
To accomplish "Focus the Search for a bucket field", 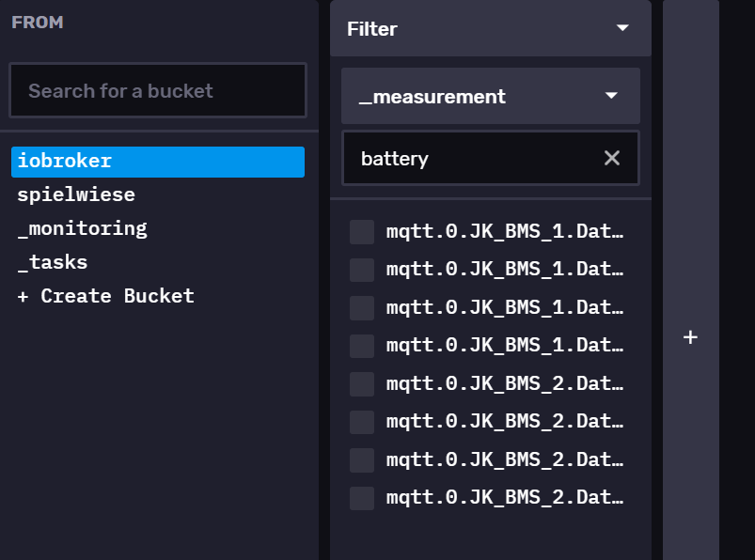I will click(158, 90).
